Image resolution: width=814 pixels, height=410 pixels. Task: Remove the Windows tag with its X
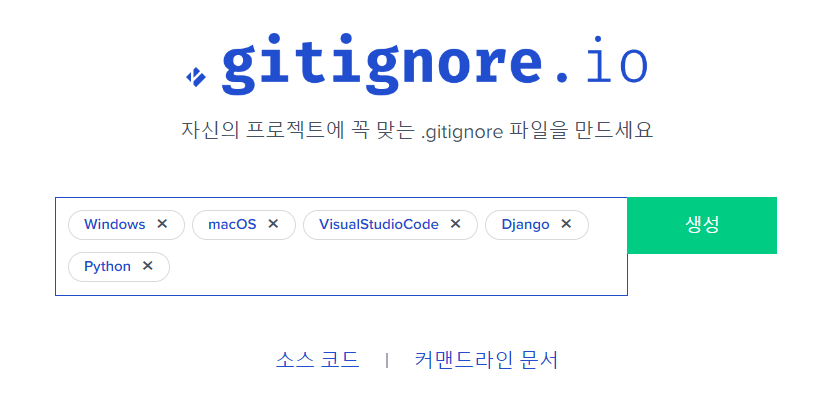[162, 224]
